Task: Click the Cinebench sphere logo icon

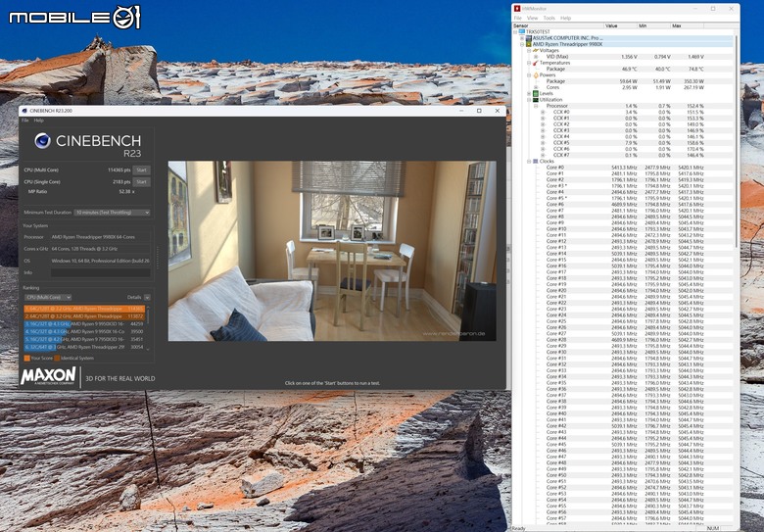Action: coord(42,141)
